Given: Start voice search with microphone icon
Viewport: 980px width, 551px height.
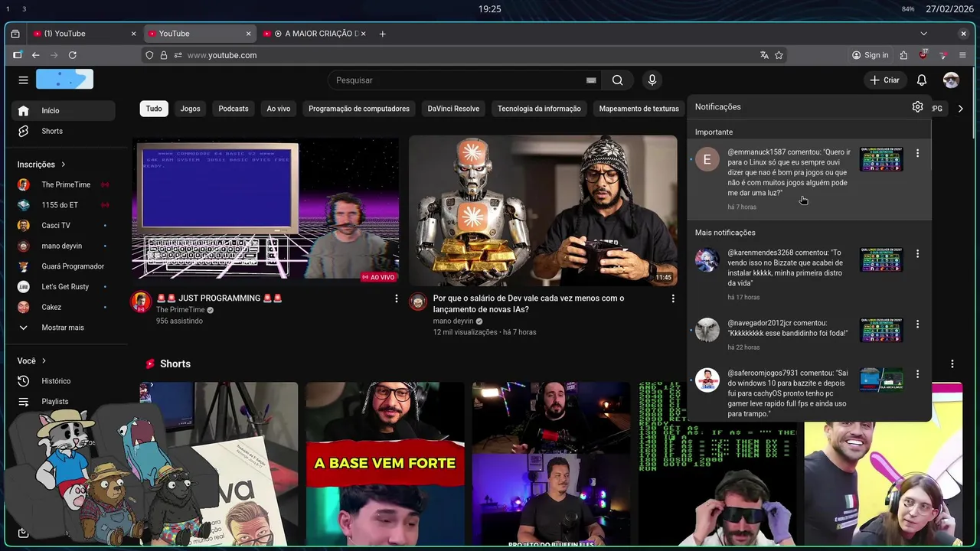Looking at the screenshot, I should click(x=652, y=80).
